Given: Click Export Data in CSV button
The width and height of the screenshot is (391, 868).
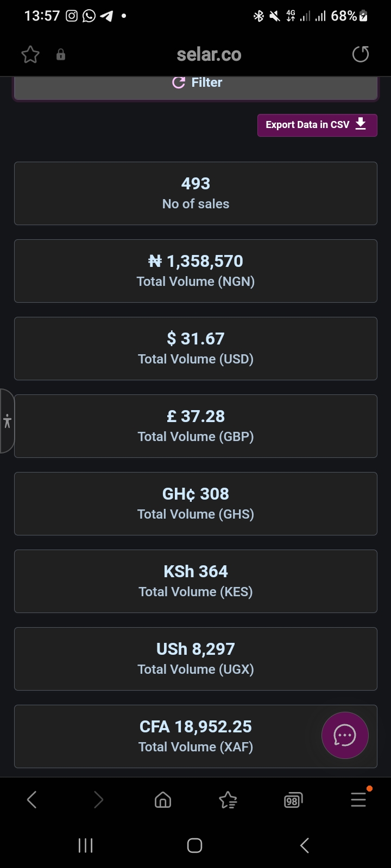Looking at the screenshot, I should click(x=317, y=125).
